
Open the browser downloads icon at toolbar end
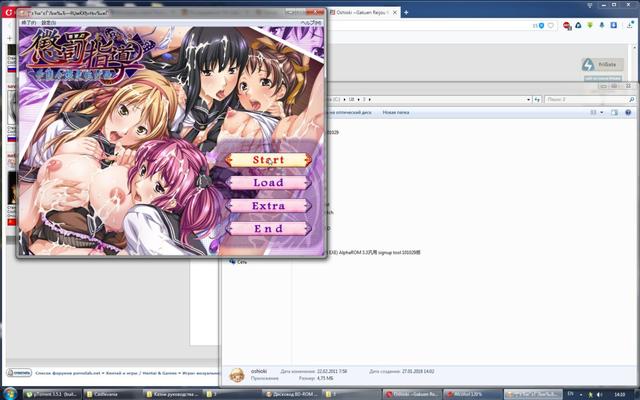point(631,26)
